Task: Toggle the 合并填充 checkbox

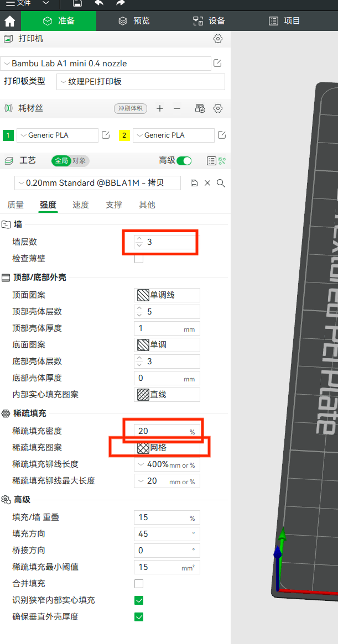Action: click(x=139, y=584)
